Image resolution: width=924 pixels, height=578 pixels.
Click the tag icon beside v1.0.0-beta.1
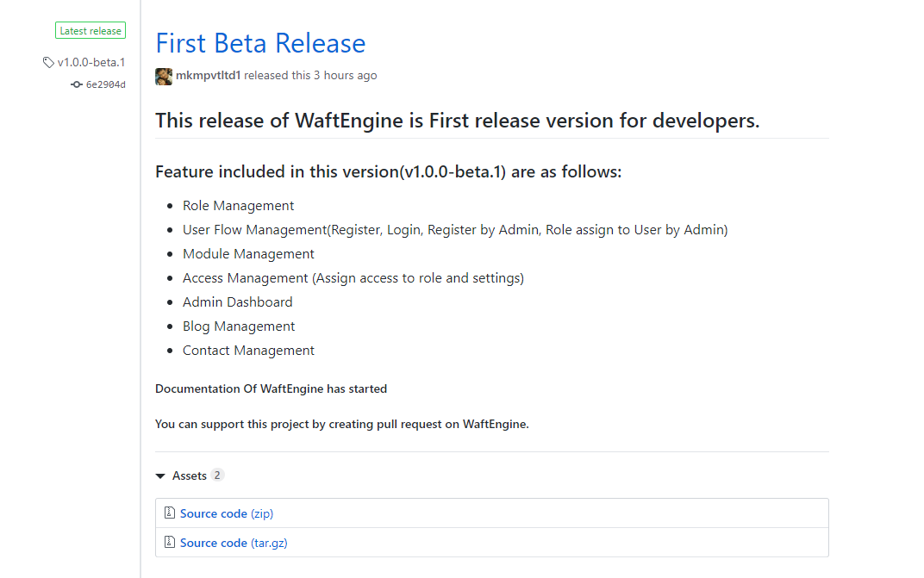point(48,62)
